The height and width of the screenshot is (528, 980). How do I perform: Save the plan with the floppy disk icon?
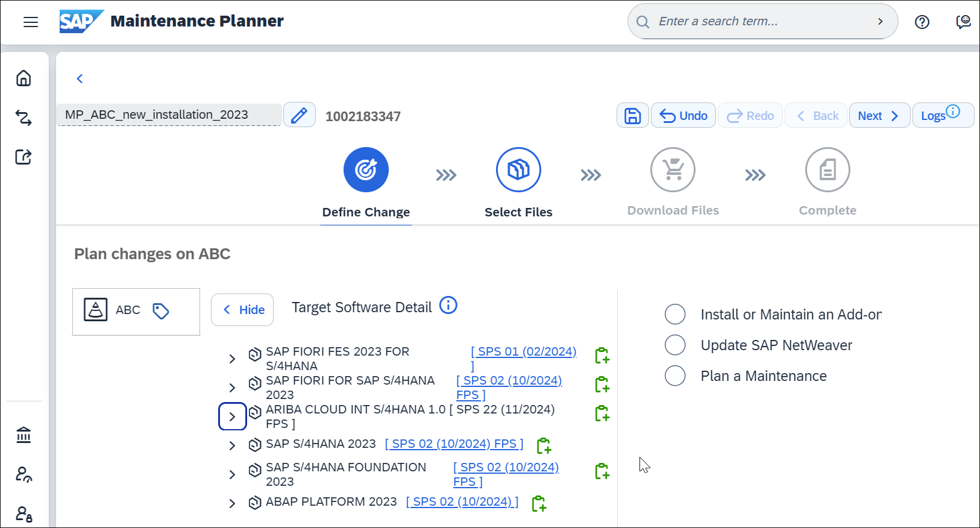632,115
